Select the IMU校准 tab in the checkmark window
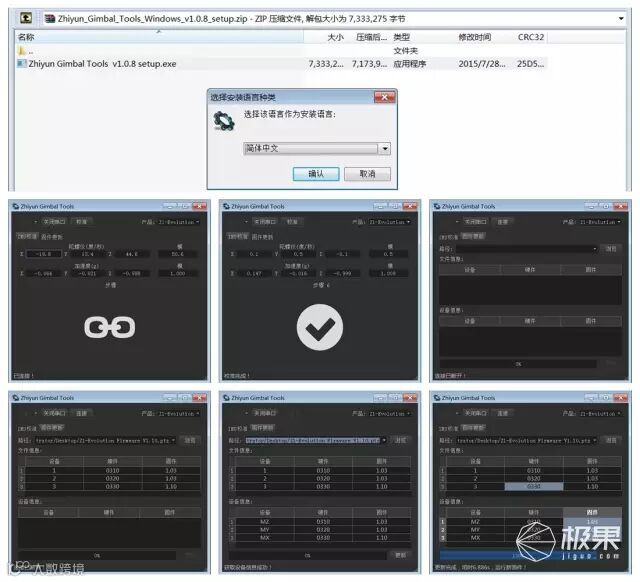 [x=238, y=236]
